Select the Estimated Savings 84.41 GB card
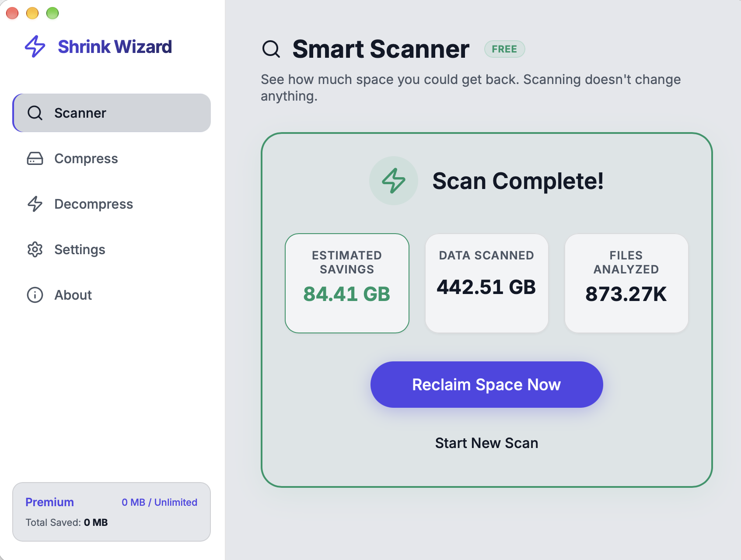The height and width of the screenshot is (560, 741). coord(347,283)
